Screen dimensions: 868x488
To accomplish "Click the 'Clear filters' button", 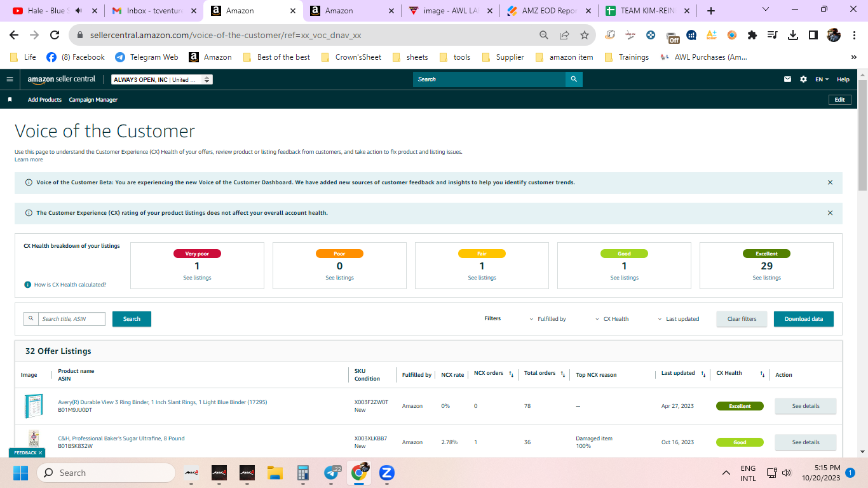I will click(x=742, y=319).
